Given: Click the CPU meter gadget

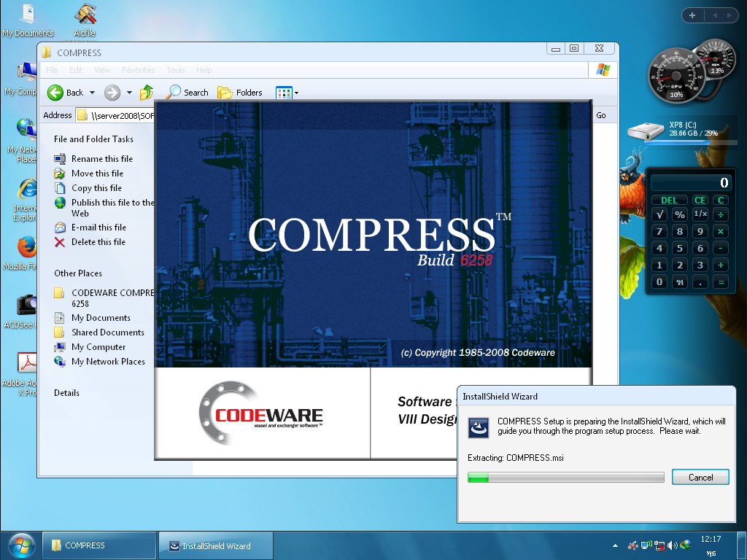Looking at the screenshot, I should [676, 76].
